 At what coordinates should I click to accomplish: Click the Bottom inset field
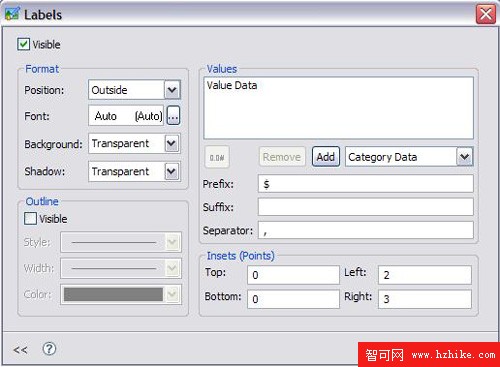click(293, 299)
